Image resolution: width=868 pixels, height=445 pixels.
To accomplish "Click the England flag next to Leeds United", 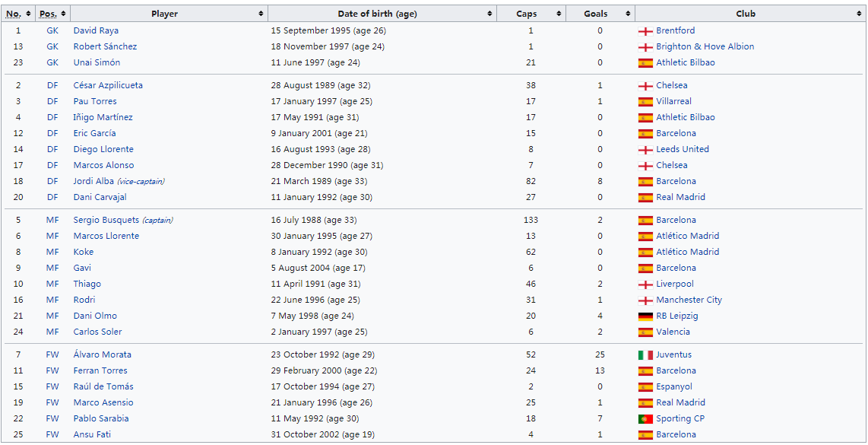I will tap(645, 150).
